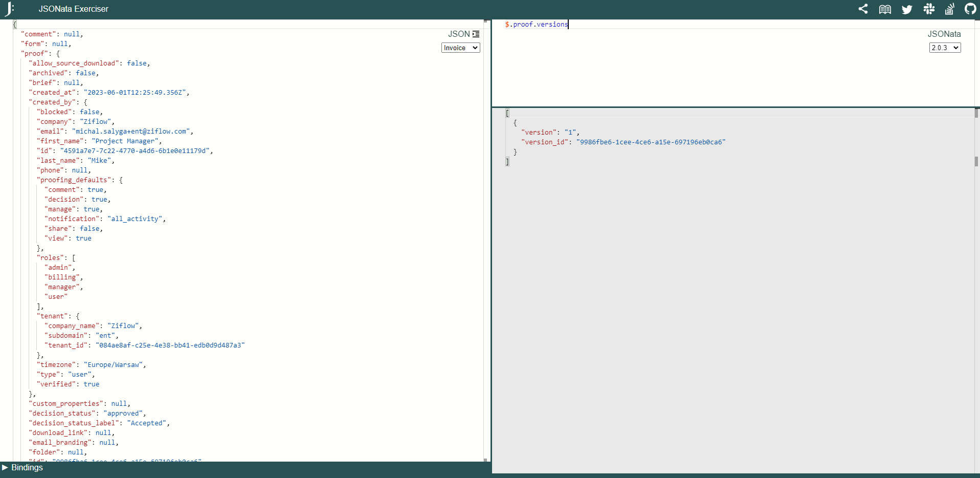Open the GitHub repository icon

(970, 9)
